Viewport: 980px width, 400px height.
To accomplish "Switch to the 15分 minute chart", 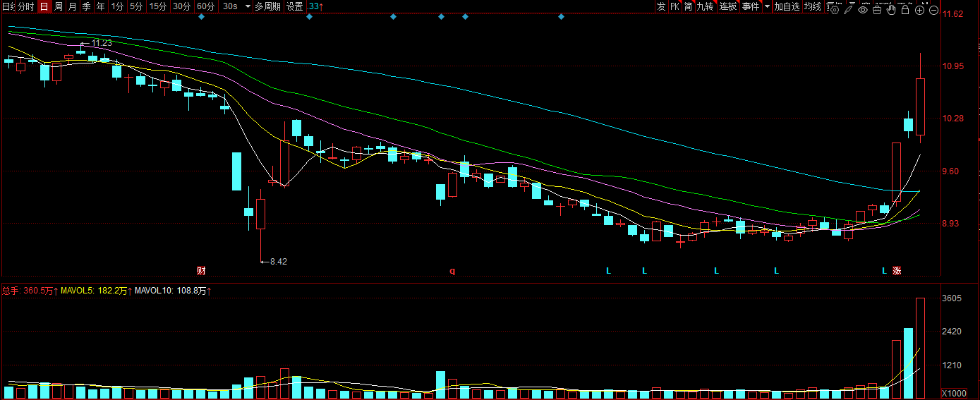I will pyautogui.click(x=158, y=6).
